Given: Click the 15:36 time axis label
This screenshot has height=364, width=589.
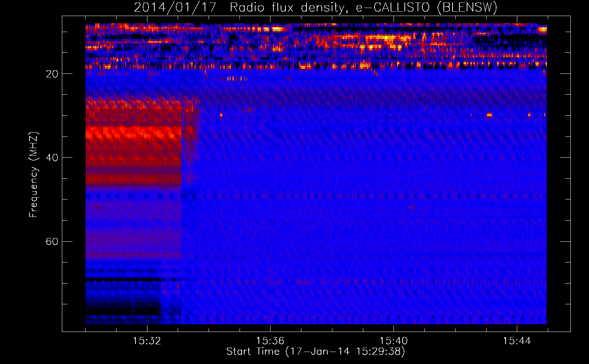Looking at the screenshot, I should pyautogui.click(x=270, y=341).
